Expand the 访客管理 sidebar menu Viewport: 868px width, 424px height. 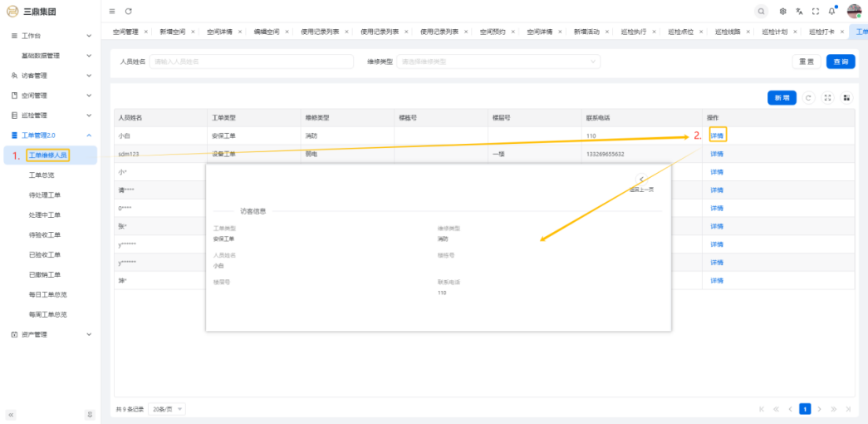[x=50, y=76]
